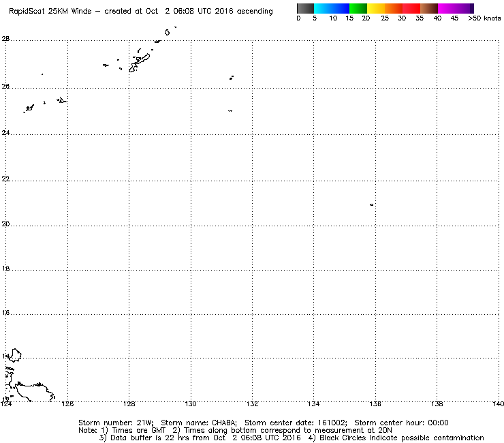The width and height of the screenshot is (504, 443).
Task: Click the '140' longitude axis label
Action: (x=498, y=403)
